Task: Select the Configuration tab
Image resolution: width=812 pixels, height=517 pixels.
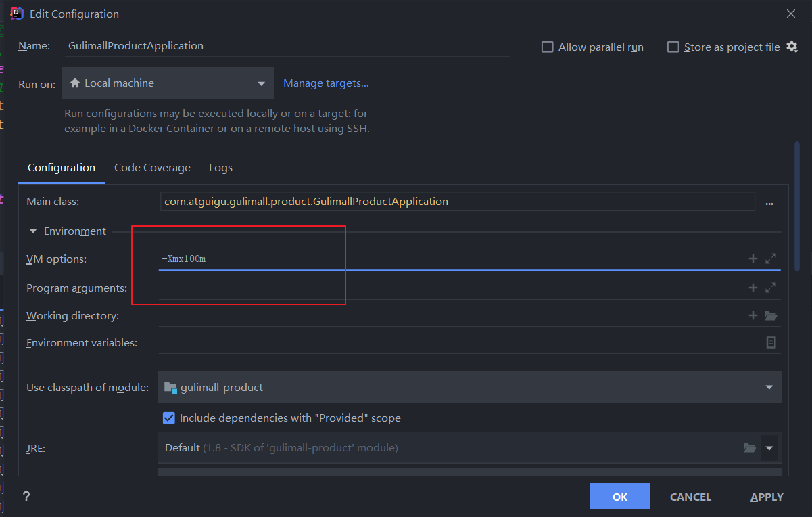Action: (x=62, y=167)
